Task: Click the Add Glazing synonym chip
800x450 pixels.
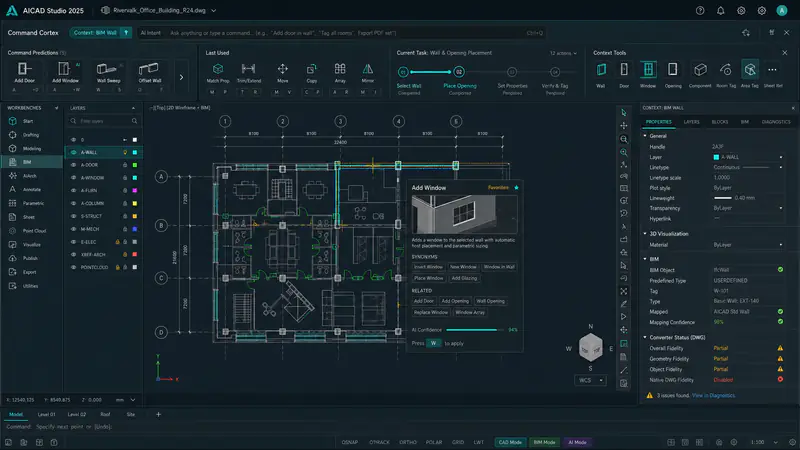Action: tap(464, 278)
